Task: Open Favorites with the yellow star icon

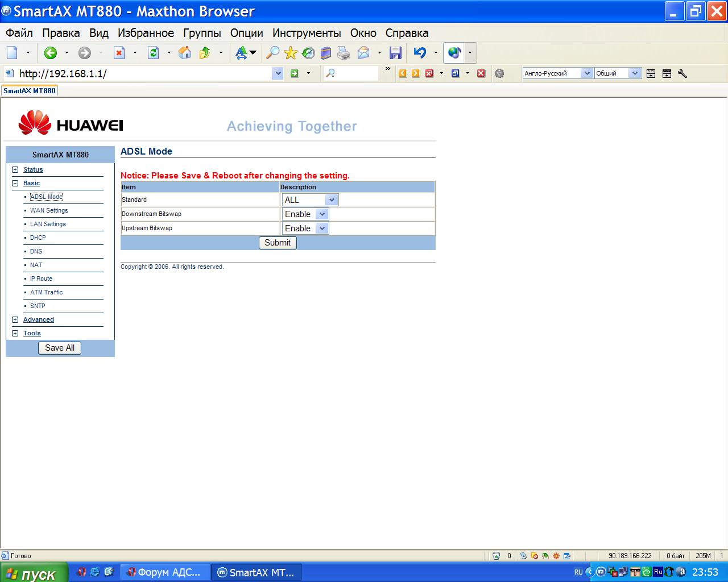Action: coord(291,53)
